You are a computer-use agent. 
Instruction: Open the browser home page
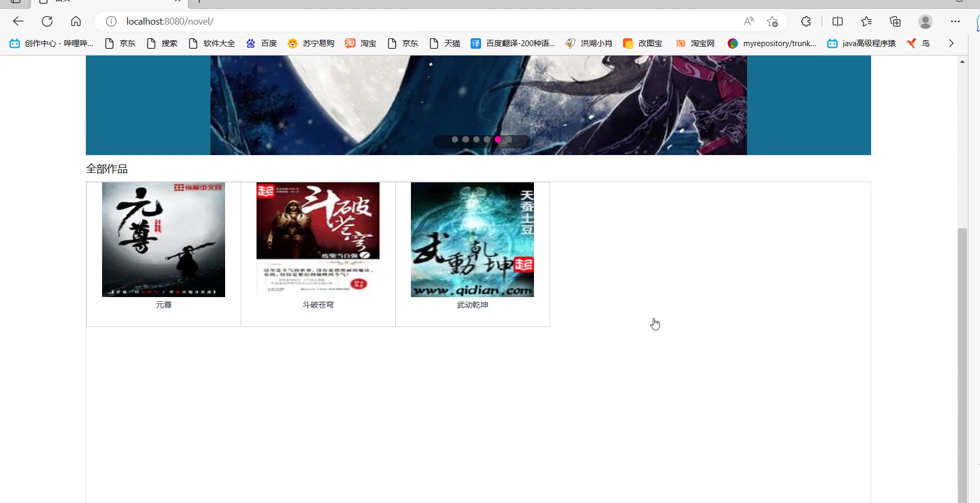76,21
